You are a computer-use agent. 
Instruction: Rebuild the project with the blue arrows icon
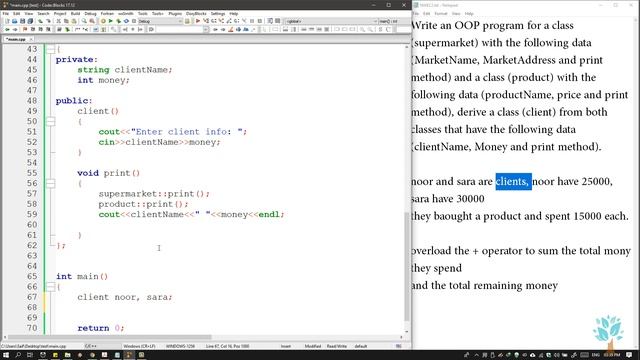tap(126, 21)
